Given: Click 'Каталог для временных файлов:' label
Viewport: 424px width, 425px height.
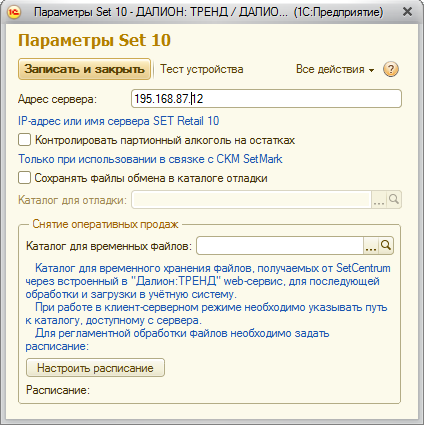Looking at the screenshot, I should (109, 246).
